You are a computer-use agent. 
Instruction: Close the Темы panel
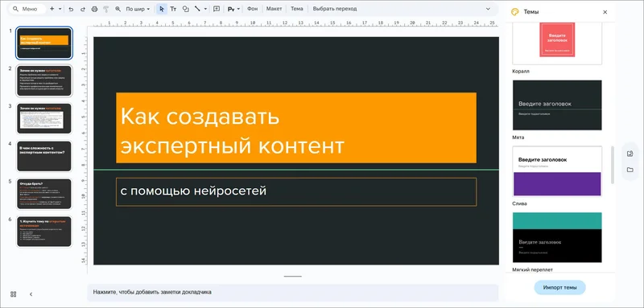[605, 12]
